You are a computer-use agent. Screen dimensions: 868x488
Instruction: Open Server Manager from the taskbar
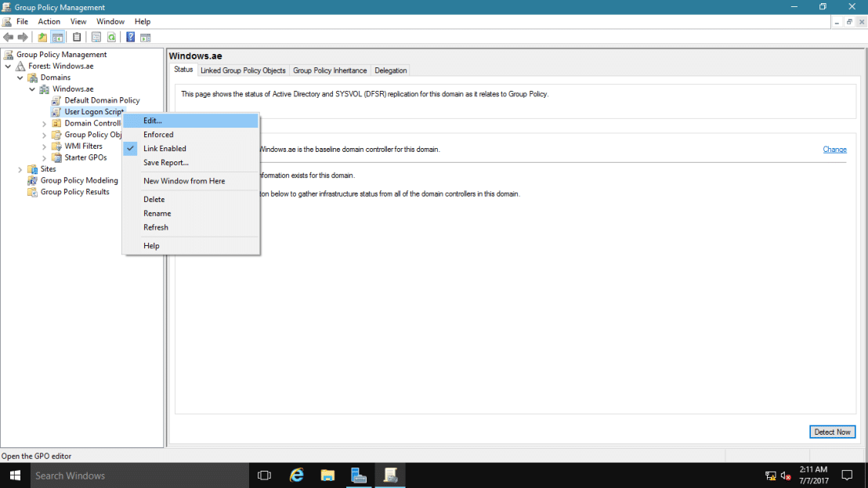(x=359, y=475)
